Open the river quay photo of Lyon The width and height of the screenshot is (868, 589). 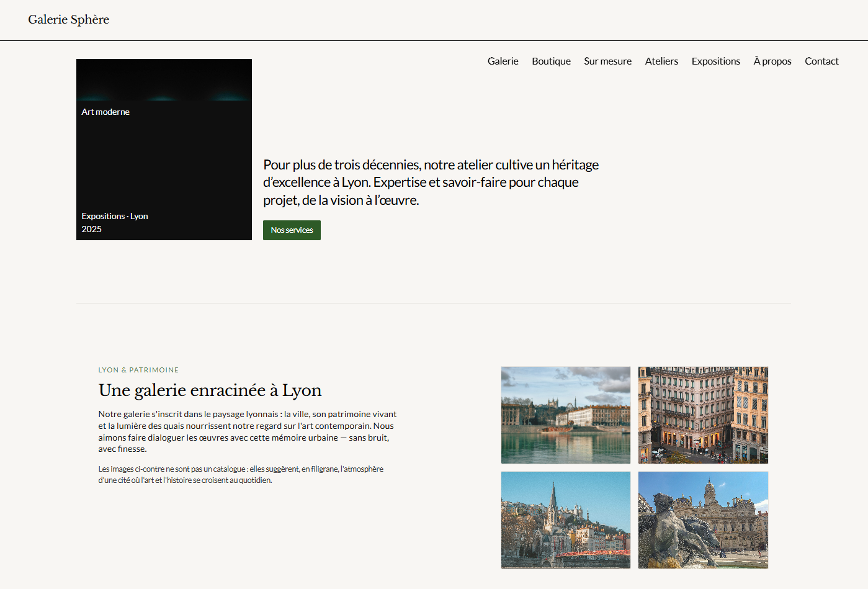click(x=565, y=415)
